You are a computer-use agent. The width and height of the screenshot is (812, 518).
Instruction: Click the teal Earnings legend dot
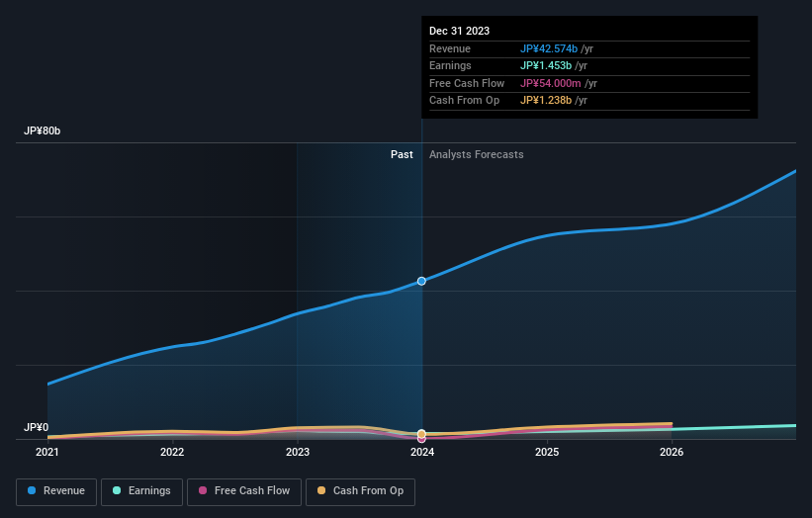117,490
